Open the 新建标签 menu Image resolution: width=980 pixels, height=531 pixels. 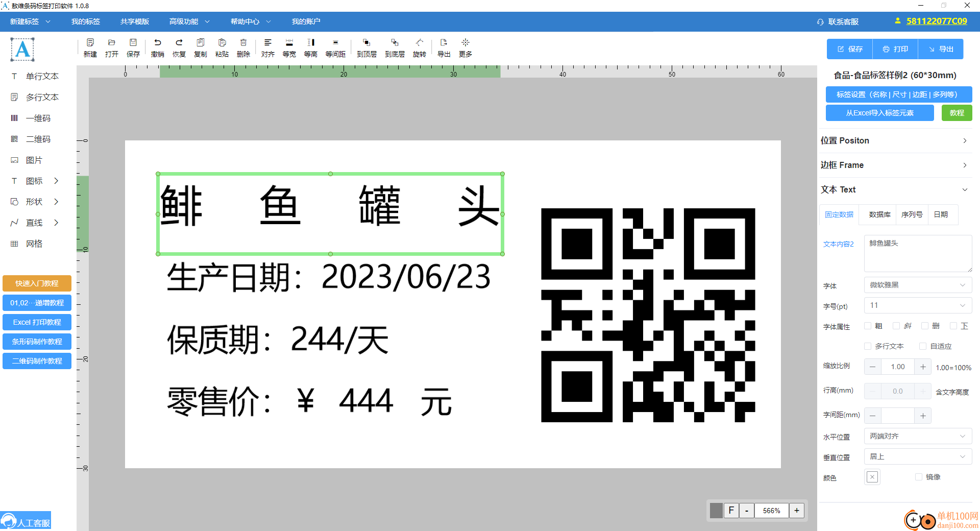(x=30, y=21)
